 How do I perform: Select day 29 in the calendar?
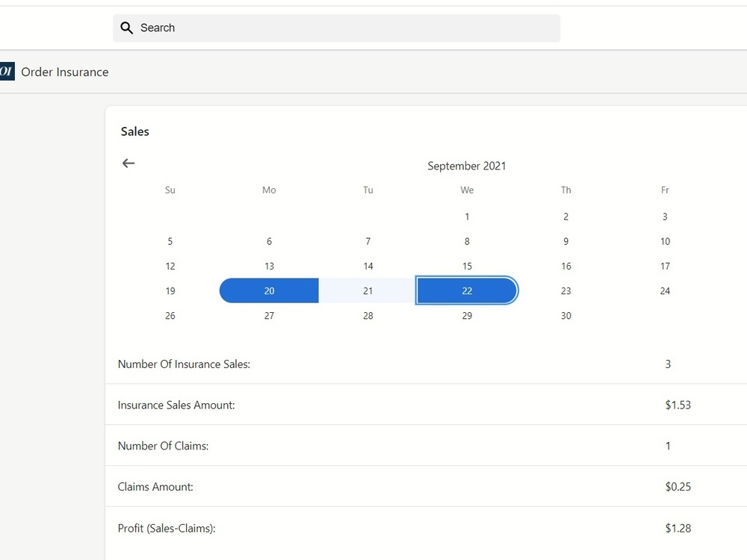(x=467, y=316)
